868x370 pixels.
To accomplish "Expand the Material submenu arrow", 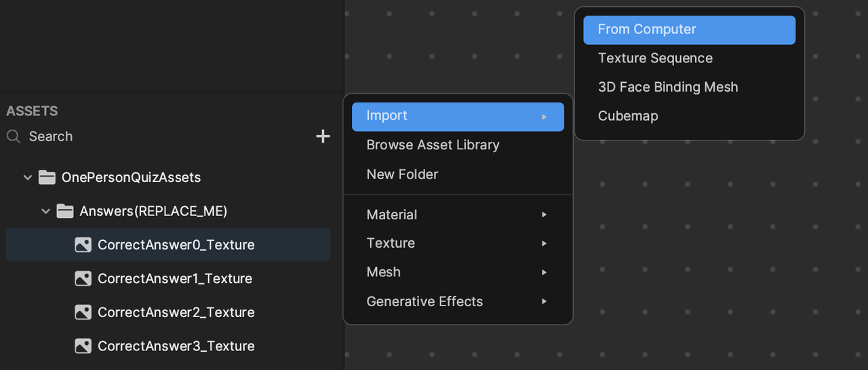I will click(544, 215).
